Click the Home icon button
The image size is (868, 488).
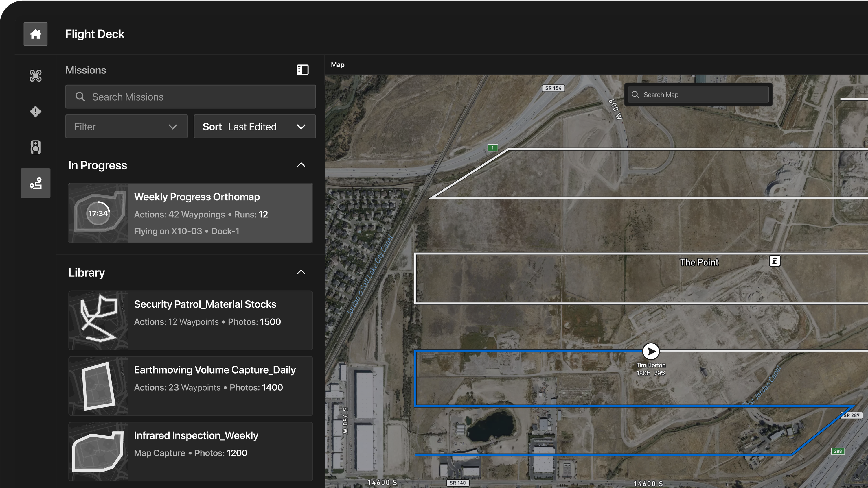tap(35, 34)
